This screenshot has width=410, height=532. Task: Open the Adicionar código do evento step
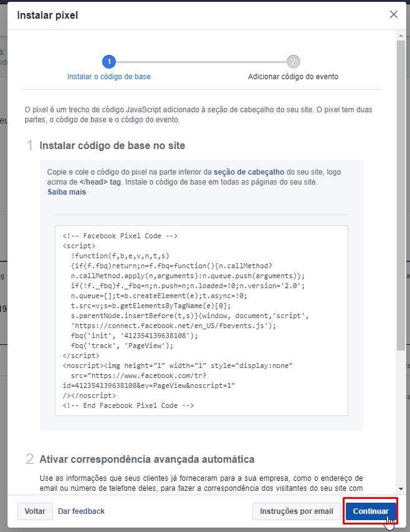pos(293,77)
